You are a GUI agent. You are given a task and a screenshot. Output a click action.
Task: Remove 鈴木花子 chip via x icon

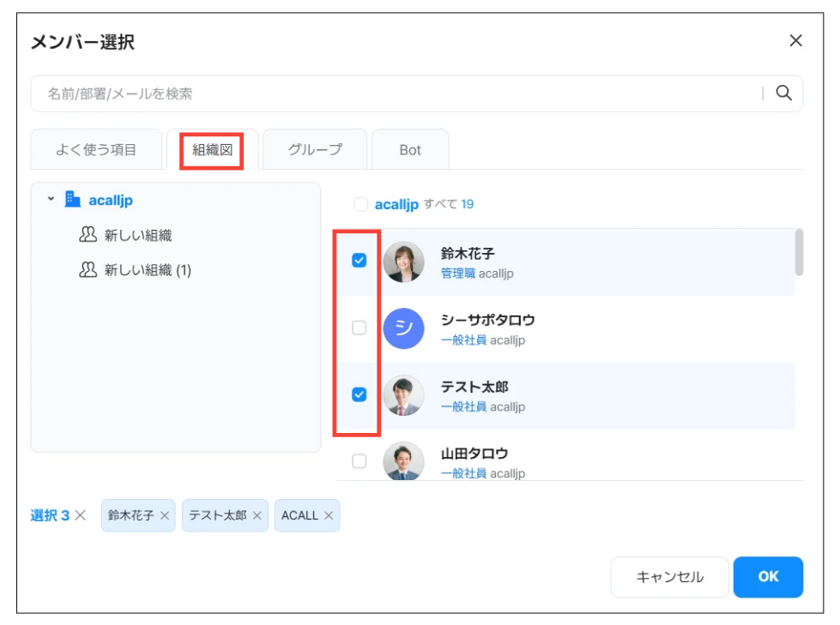tap(165, 516)
